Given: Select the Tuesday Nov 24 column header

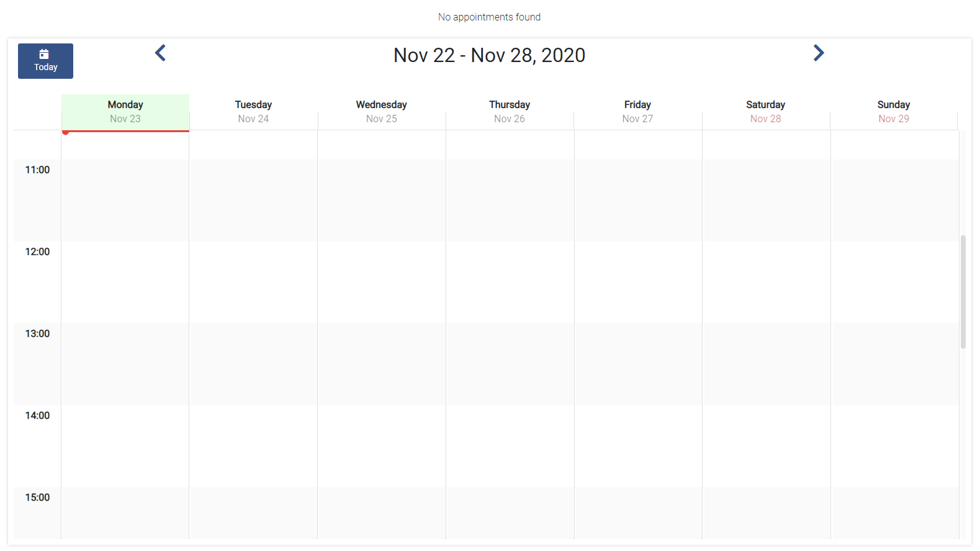Looking at the screenshot, I should 253,112.
